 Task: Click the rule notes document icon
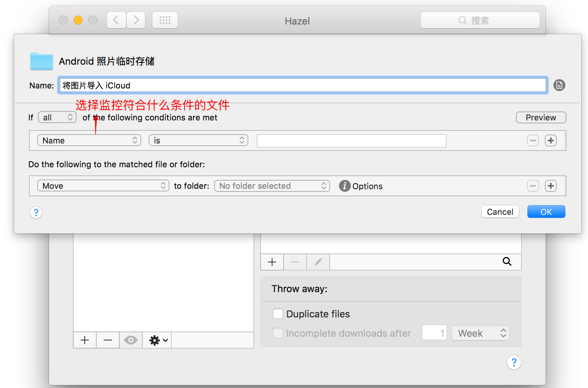tap(559, 85)
